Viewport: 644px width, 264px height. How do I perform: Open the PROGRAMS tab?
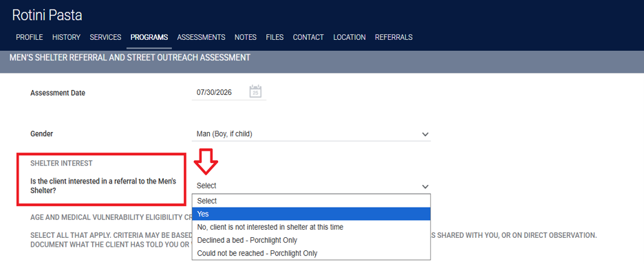pyautogui.click(x=149, y=37)
